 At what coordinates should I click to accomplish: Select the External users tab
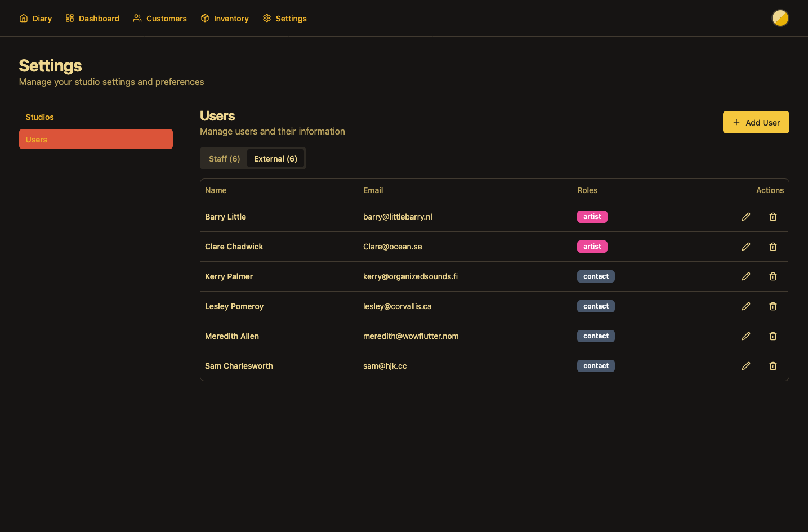(x=275, y=158)
